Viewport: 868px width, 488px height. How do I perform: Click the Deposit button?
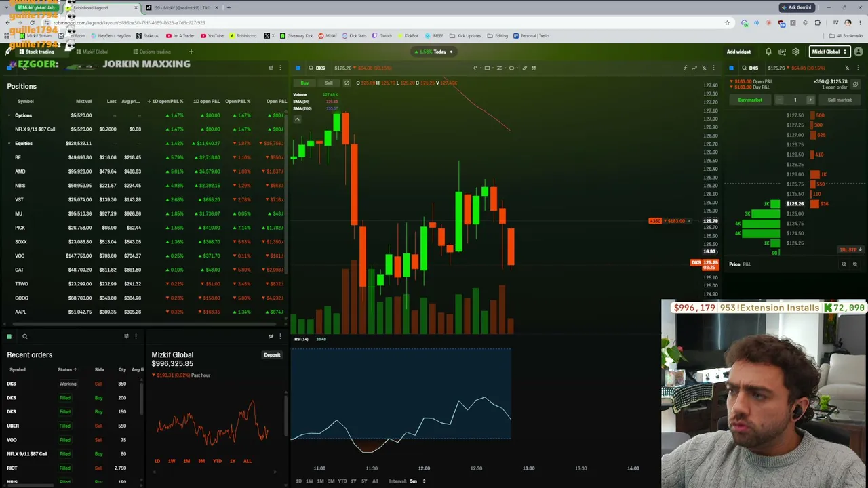[x=272, y=355]
